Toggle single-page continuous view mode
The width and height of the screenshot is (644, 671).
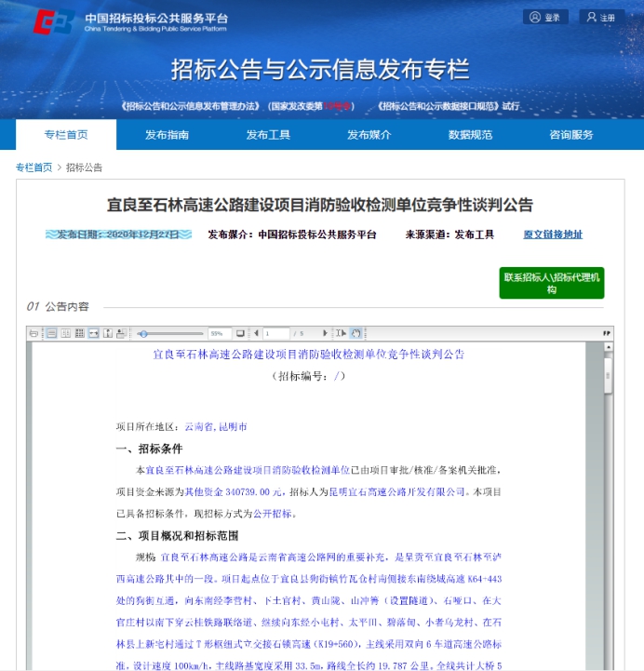pos(52,333)
